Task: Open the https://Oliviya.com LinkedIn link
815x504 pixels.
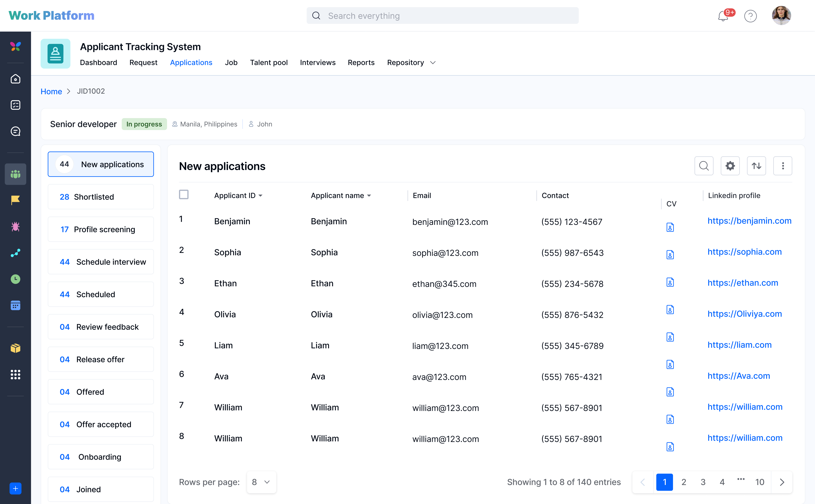Action: [x=744, y=314]
